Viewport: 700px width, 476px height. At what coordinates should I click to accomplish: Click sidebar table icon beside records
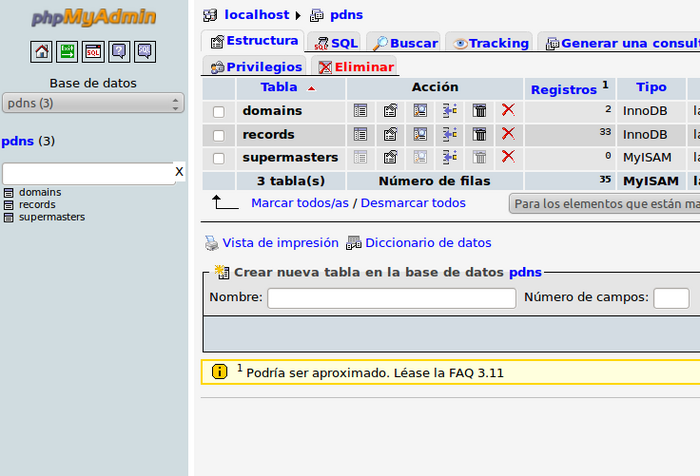click(8, 205)
